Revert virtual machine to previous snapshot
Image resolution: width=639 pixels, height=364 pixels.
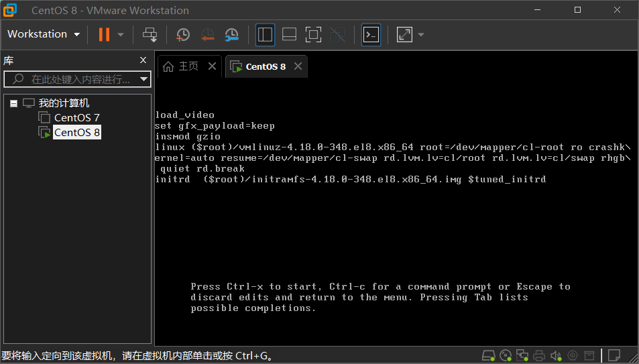pos(207,35)
